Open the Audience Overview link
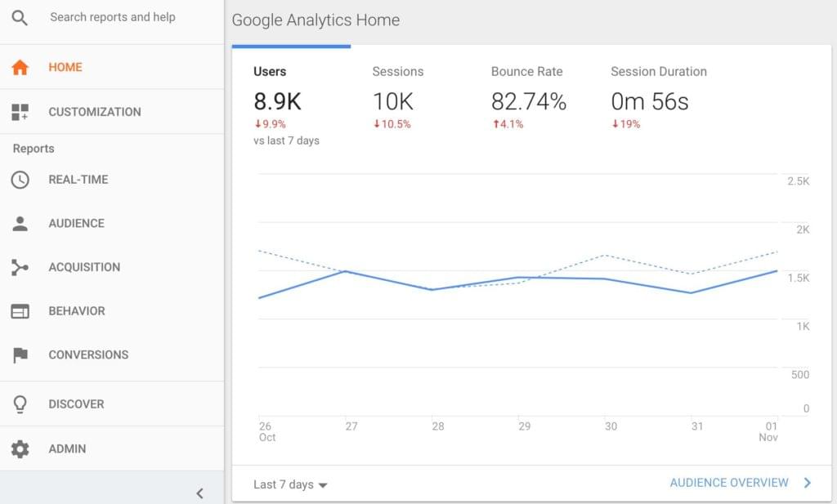The image size is (837, 504). (x=729, y=483)
